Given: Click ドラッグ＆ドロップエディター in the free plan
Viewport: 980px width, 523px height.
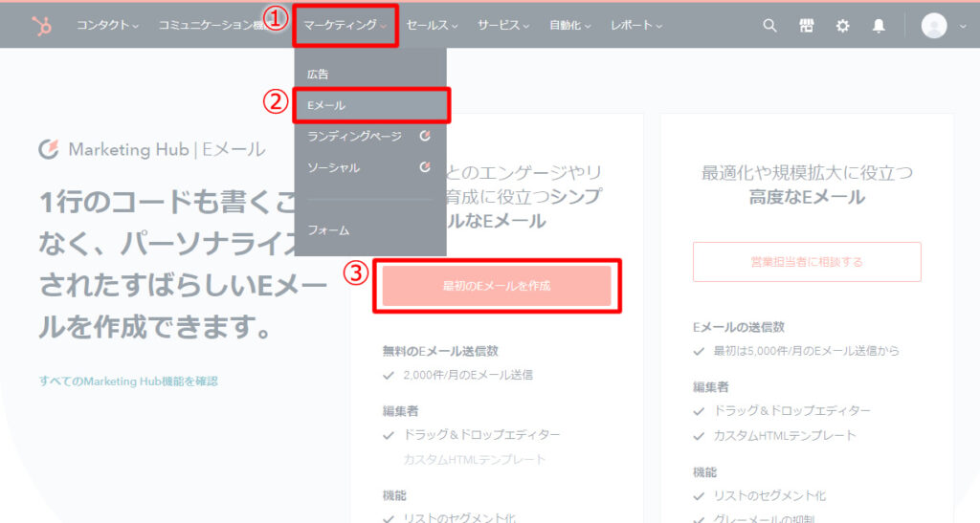Looking at the screenshot, I should 482,434.
